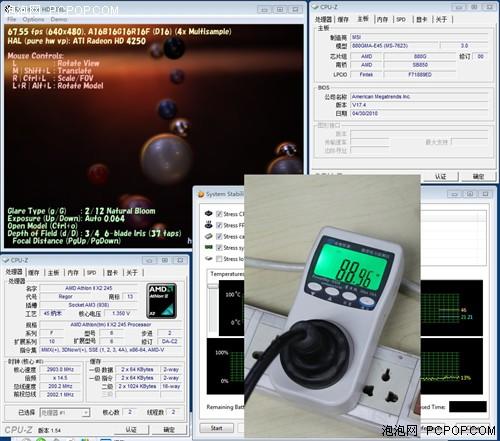
Task: Open the 关于 tab in processor CPU-Z
Action: [132, 273]
